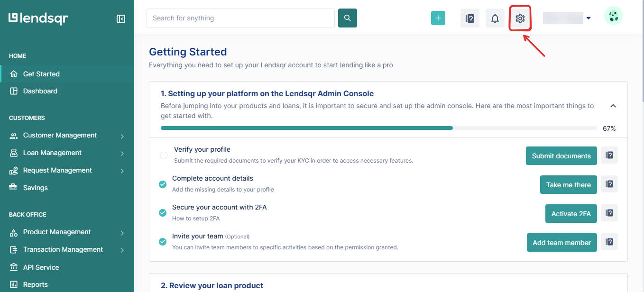Click the green plus quick-add icon

click(438, 18)
